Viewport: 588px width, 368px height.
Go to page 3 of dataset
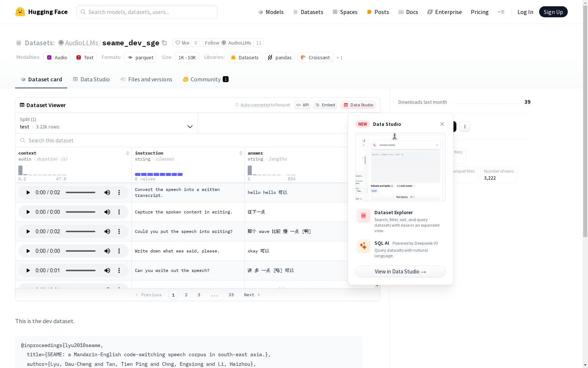(x=199, y=295)
